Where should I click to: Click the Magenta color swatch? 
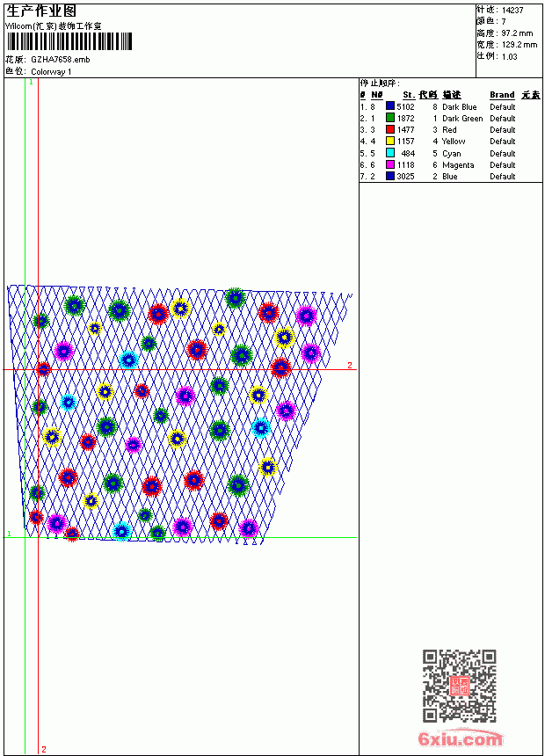coord(390,164)
